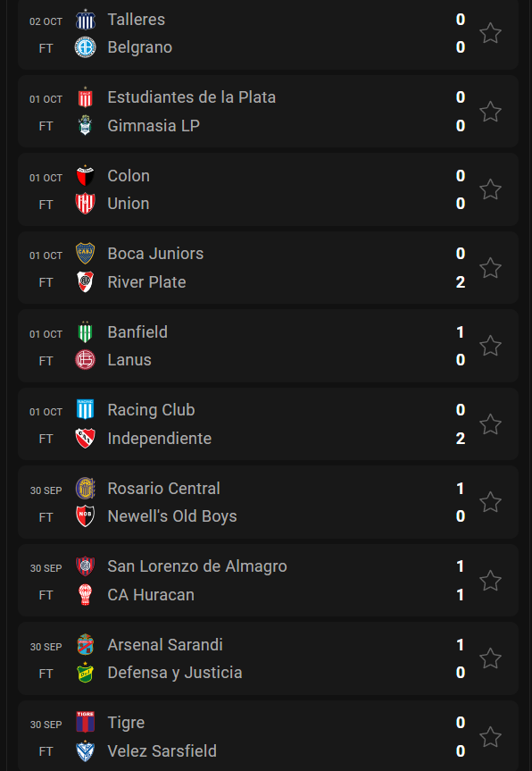This screenshot has height=771, width=532.
Task: Mark Tigre vs Velez Sarsfield as favorite
Action: click(490, 737)
